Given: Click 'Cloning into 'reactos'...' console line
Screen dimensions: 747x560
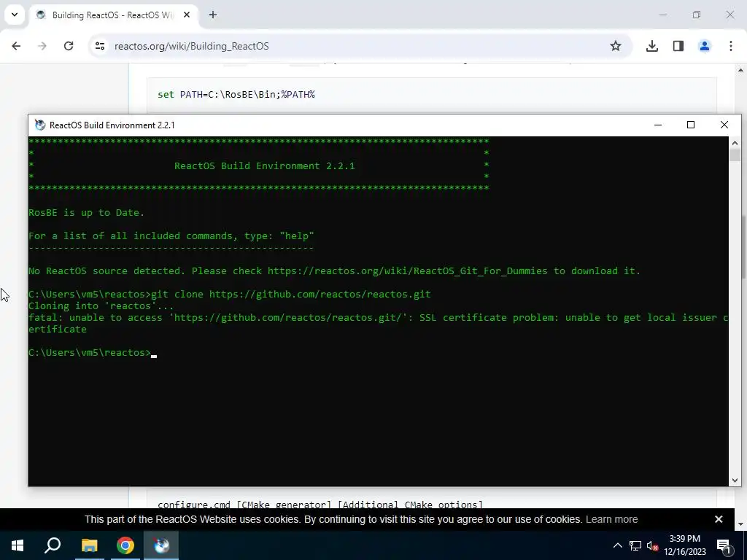Looking at the screenshot, I should 101,306.
